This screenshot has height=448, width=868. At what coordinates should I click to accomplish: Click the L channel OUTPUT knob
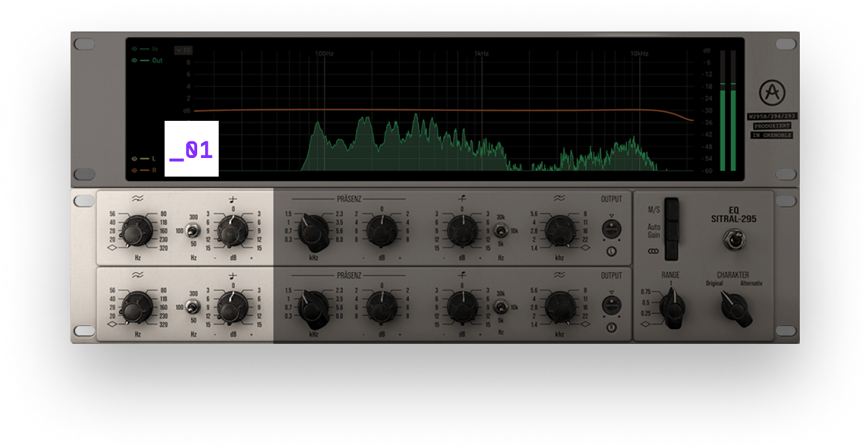[611, 230]
